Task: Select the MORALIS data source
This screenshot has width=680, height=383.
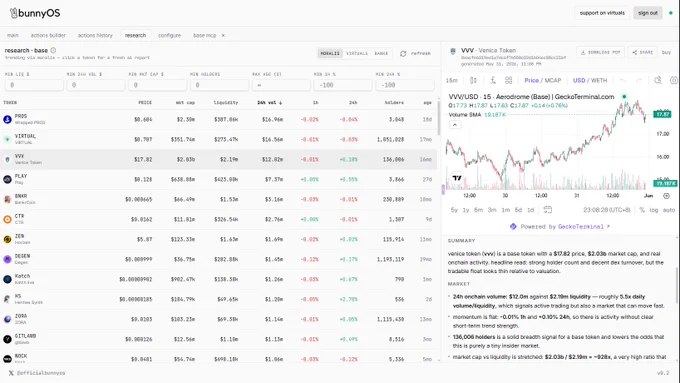Action: point(330,53)
